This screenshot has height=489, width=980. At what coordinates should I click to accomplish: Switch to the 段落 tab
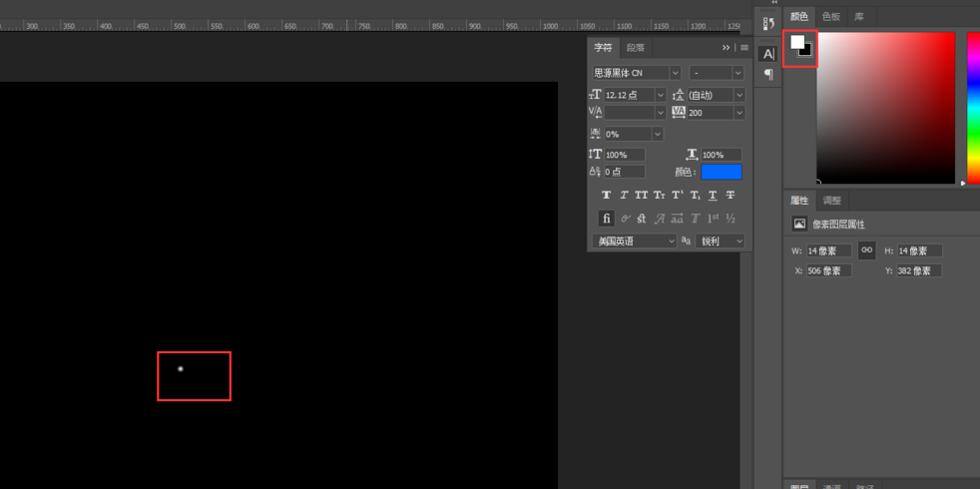coord(636,48)
